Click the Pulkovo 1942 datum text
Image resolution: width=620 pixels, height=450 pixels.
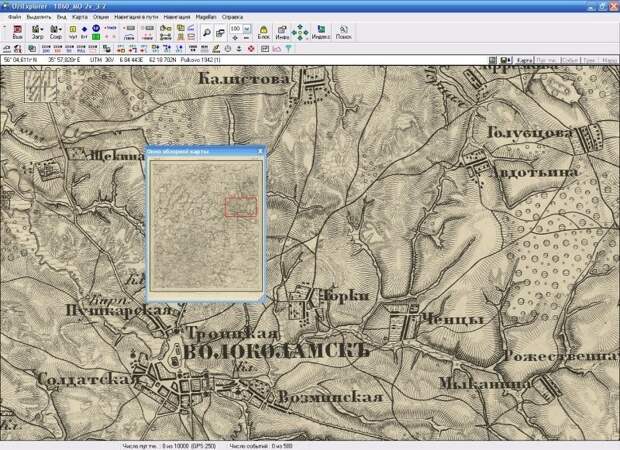click(x=200, y=60)
